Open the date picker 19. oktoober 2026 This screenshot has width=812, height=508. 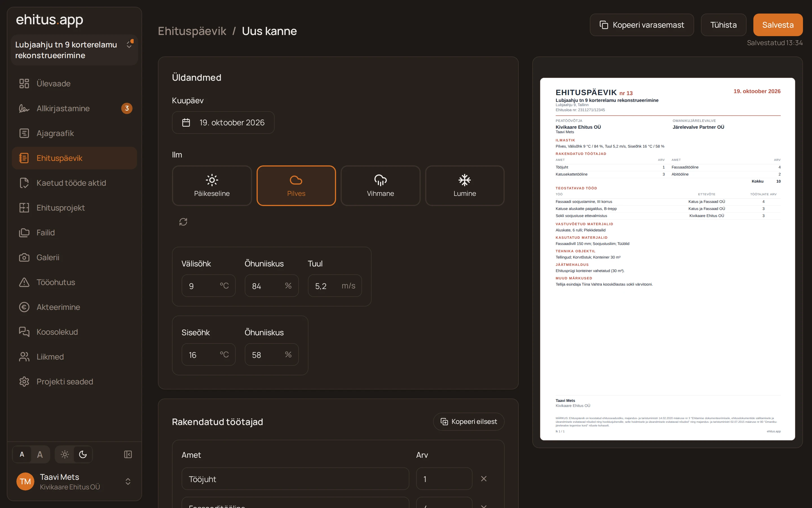click(x=223, y=123)
